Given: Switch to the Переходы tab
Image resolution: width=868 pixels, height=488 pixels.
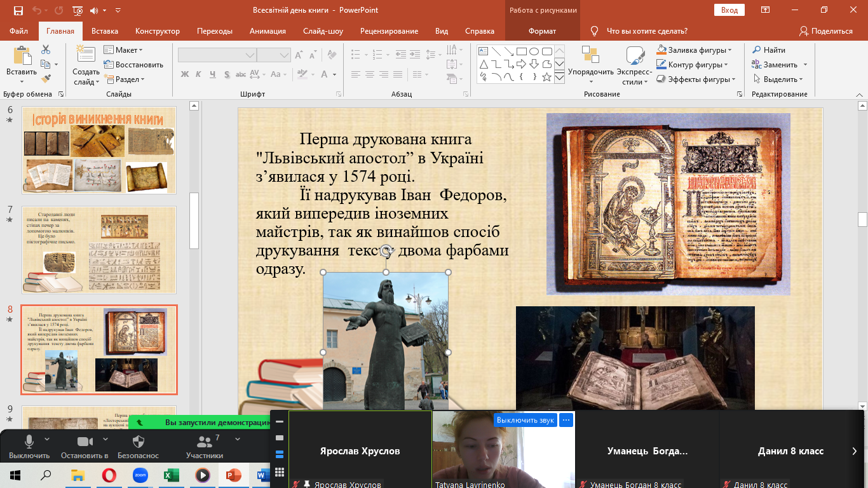Looking at the screenshot, I should click(215, 31).
